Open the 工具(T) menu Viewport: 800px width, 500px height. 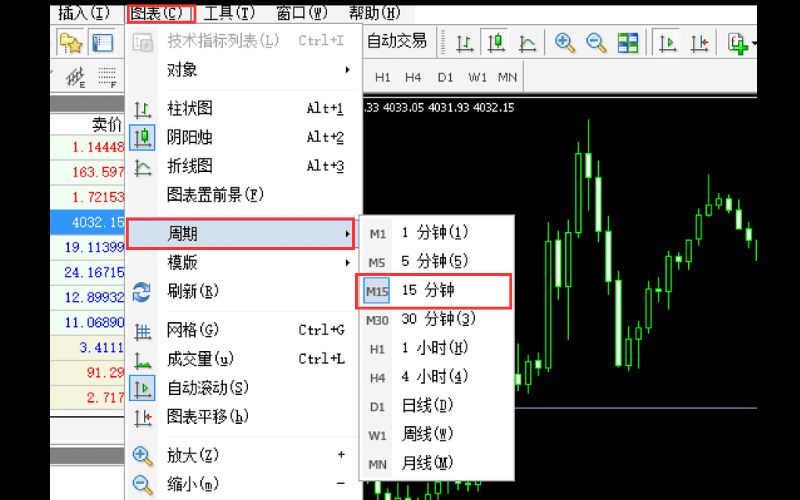pyautogui.click(x=229, y=13)
